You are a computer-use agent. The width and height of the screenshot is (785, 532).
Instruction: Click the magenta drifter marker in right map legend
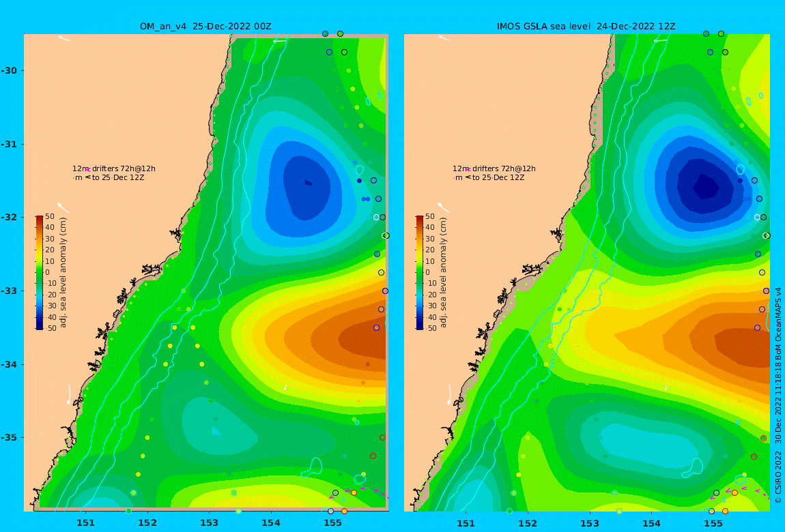[x=468, y=170]
